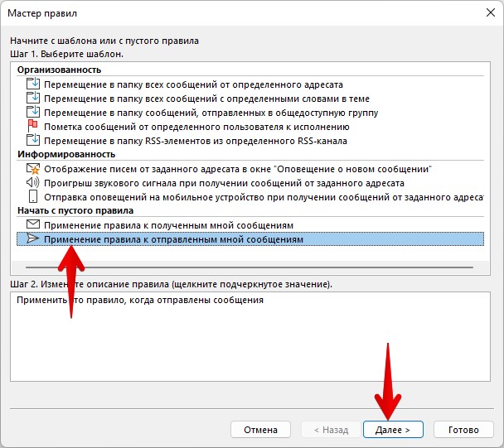
Task: Click the Готово button
Action: tap(463, 430)
